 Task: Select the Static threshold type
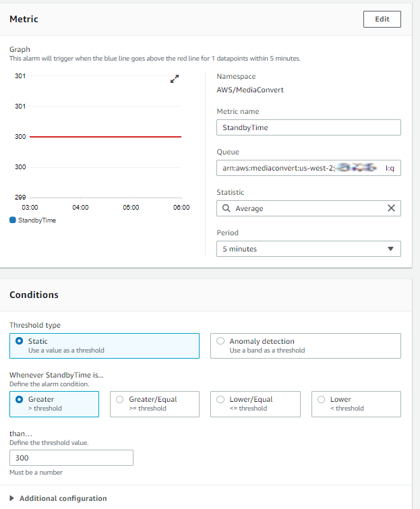pos(19,341)
